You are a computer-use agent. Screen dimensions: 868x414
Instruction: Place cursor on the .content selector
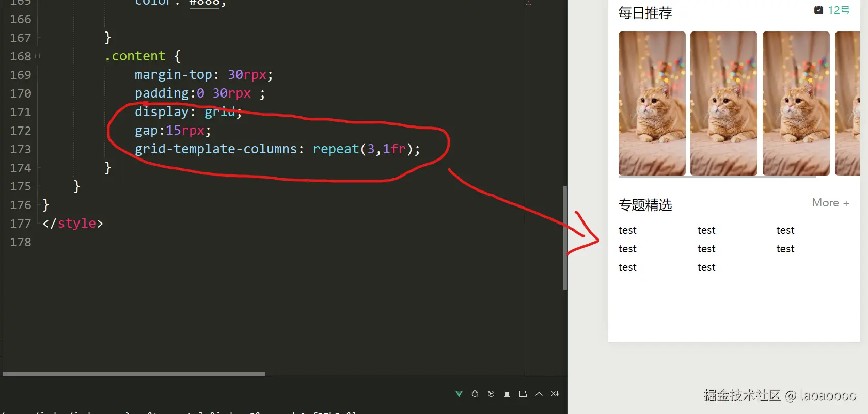tap(135, 56)
